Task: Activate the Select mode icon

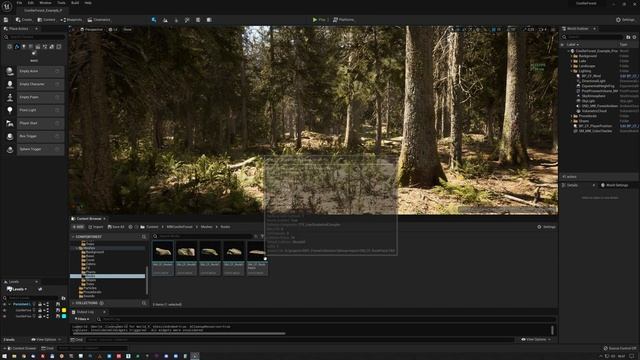Action: pos(154,20)
